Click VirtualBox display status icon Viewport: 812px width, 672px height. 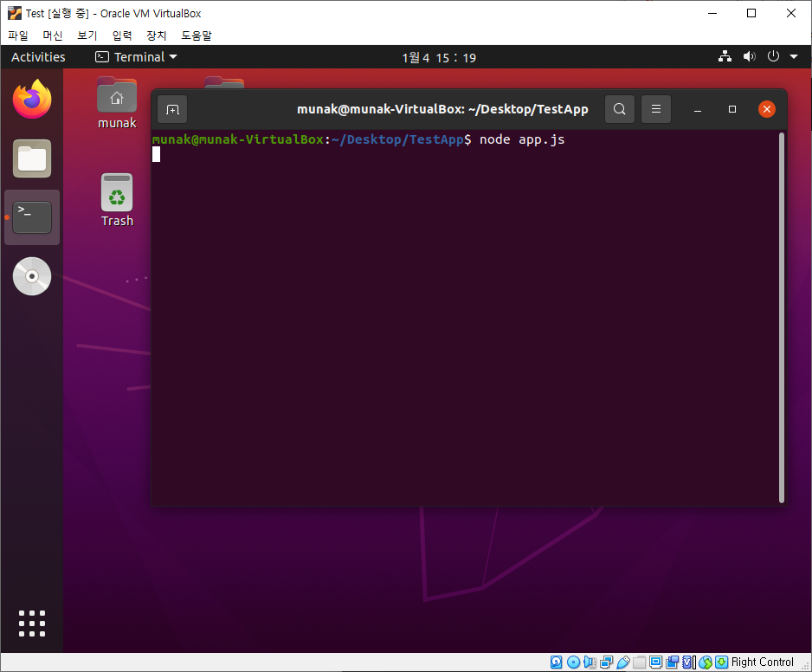656,662
